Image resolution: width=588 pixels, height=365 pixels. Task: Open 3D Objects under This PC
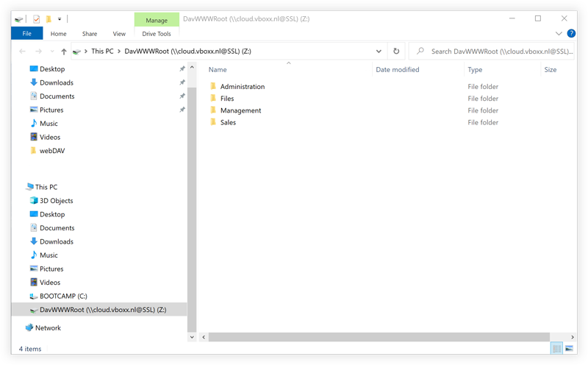coord(57,200)
